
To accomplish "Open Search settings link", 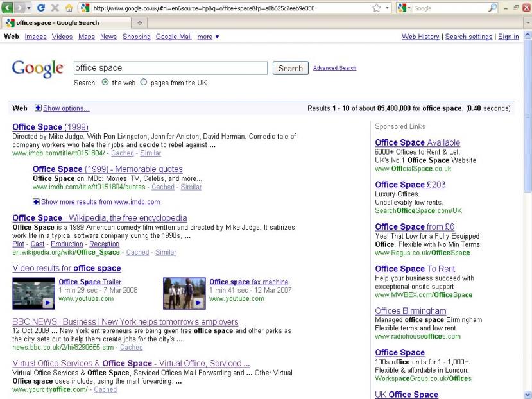I will click(468, 37).
